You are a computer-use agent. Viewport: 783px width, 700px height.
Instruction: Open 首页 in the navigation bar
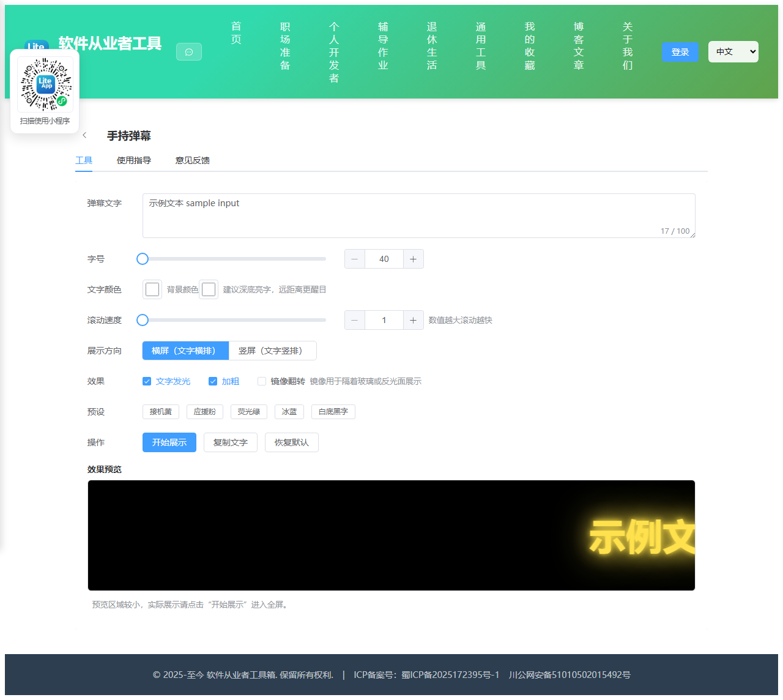tap(236, 33)
